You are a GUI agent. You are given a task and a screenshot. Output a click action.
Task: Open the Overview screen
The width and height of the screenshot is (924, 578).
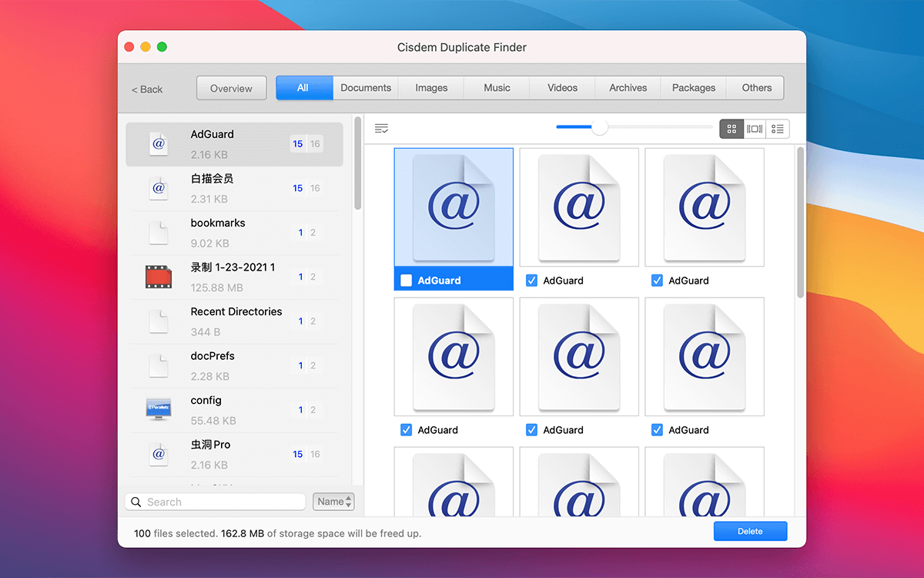point(231,88)
